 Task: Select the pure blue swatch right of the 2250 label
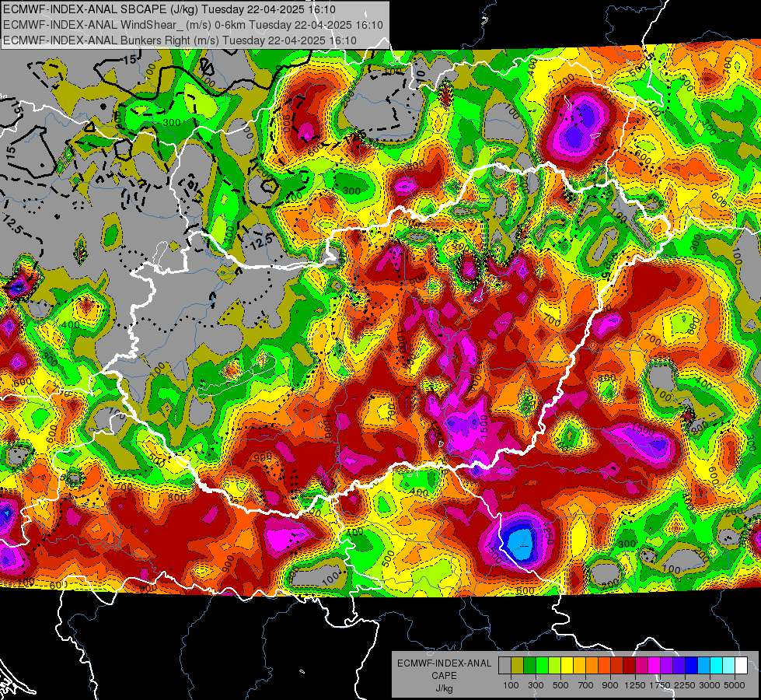(692, 666)
